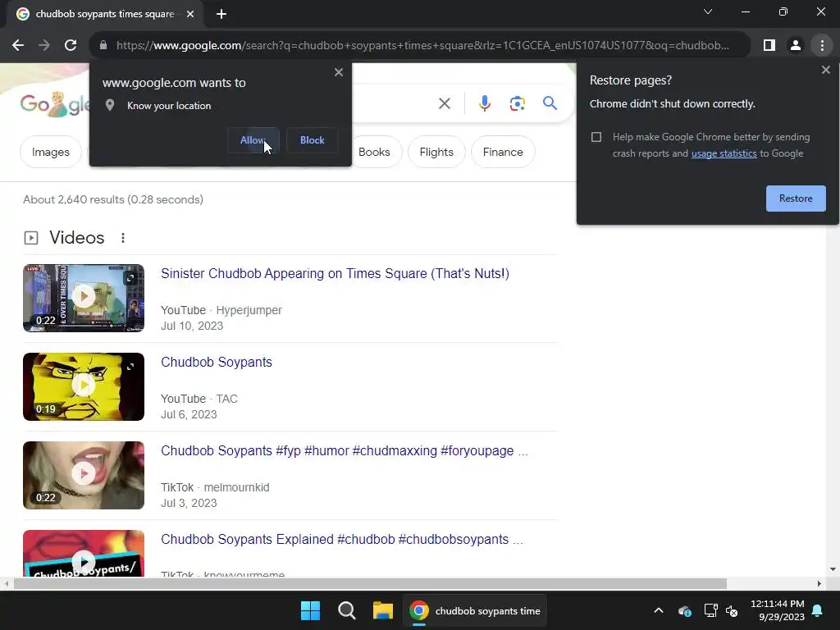Open Chrome side panel
Viewport: 840px width, 630px height.
769,46
